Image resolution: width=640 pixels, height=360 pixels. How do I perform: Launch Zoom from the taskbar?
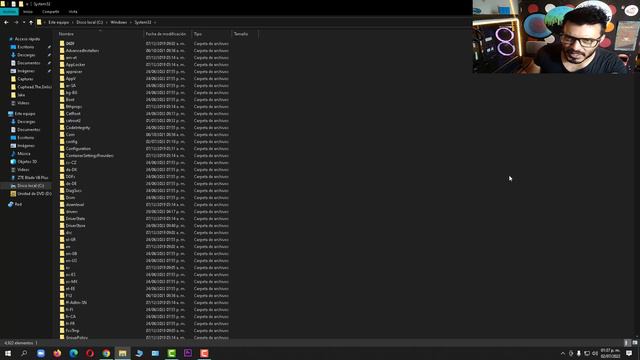(x=41, y=353)
